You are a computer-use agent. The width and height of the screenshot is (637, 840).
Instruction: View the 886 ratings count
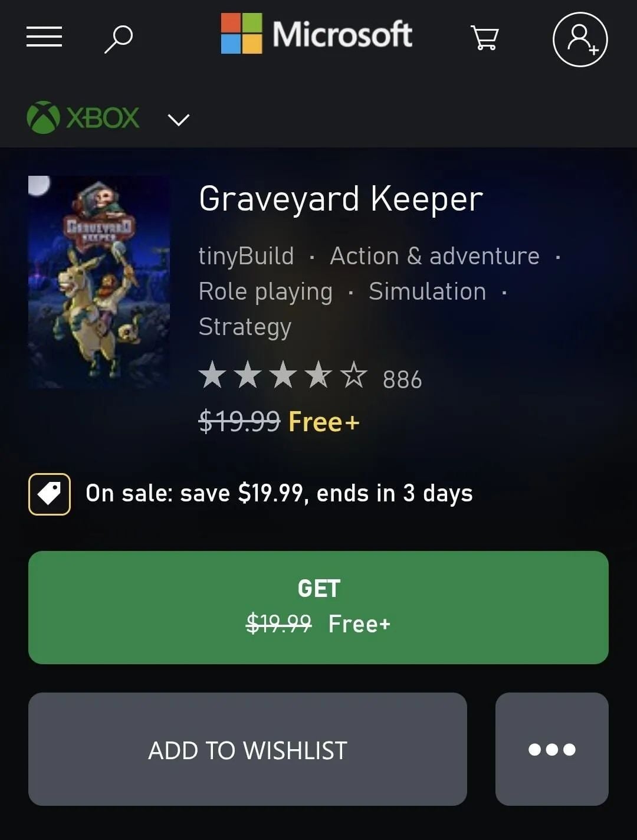pyautogui.click(x=402, y=380)
